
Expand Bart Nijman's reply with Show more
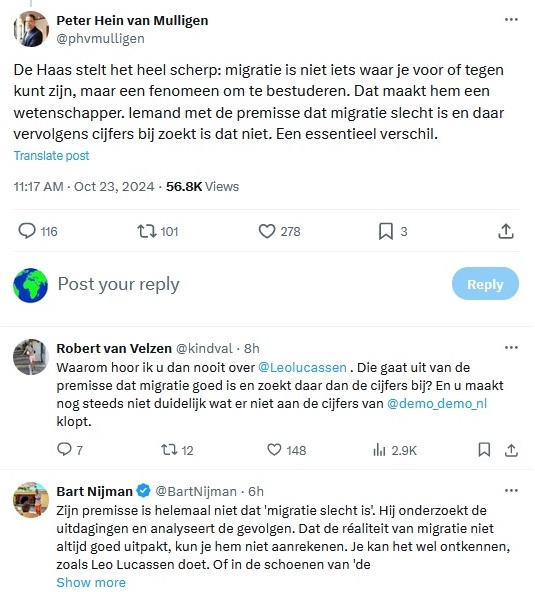coord(91,582)
